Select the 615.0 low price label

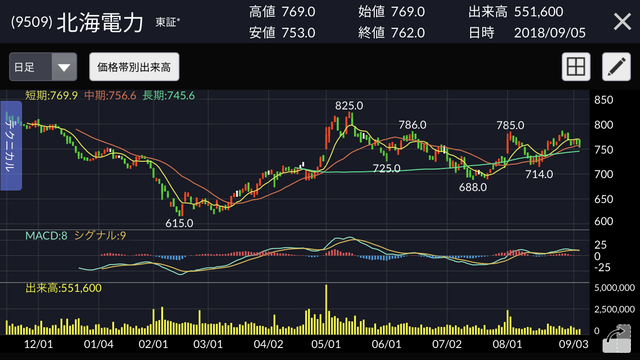point(179,223)
